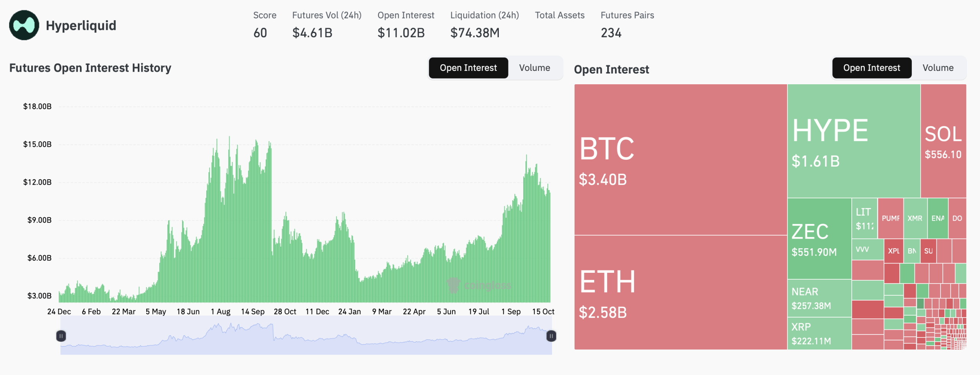This screenshot has width=980, height=375.
Task: Select Open Interest tab in history chart
Action: click(468, 68)
